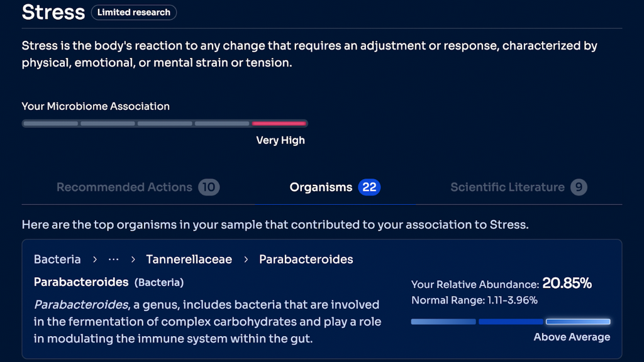Go to Bacteria in the breadcrumb
This screenshot has width=644, height=362.
[57, 260]
